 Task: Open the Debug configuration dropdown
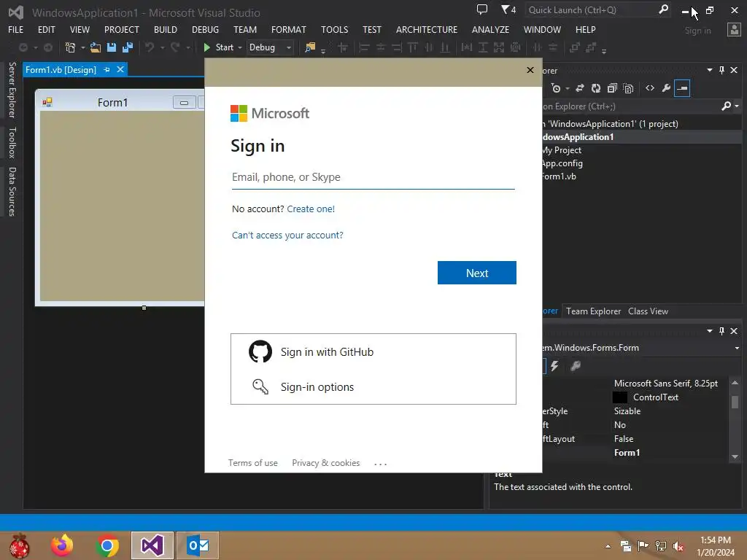point(289,47)
